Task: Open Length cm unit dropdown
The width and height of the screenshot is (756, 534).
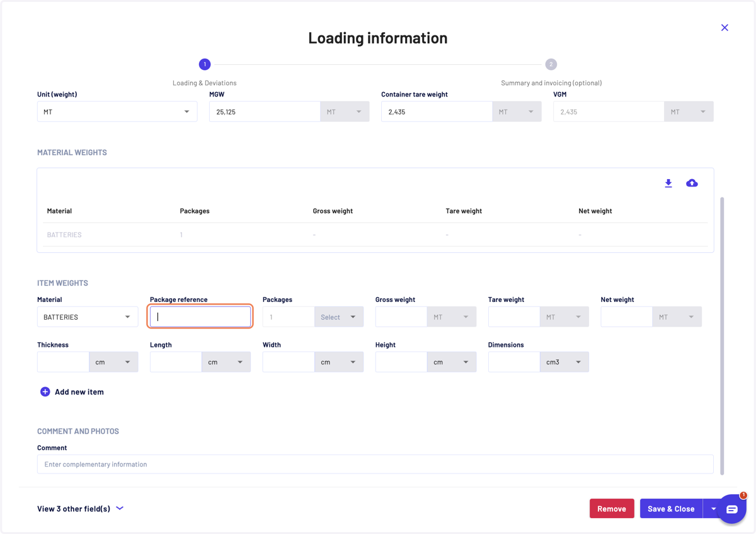Action: (x=226, y=362)
